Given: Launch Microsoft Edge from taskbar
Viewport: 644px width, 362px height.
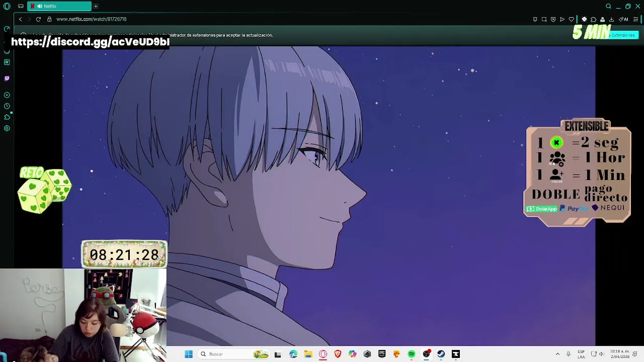Looking at the screenshot, I should point(293,354).
